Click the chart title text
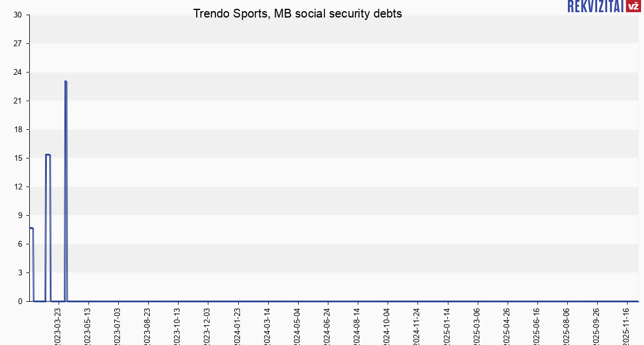Image resolution: width=644 pixels, height=345 pixels. tap(297, 14)
